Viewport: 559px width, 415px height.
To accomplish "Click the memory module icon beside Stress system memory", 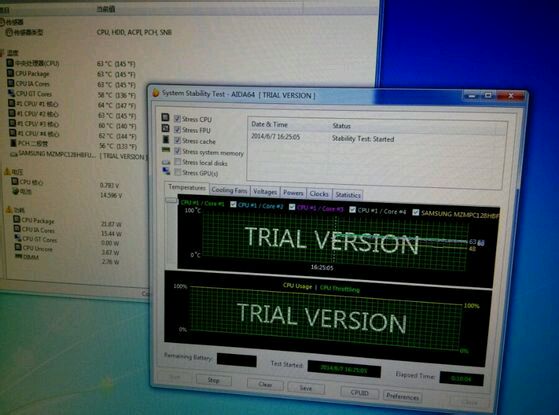I will [x=166, y=150].
